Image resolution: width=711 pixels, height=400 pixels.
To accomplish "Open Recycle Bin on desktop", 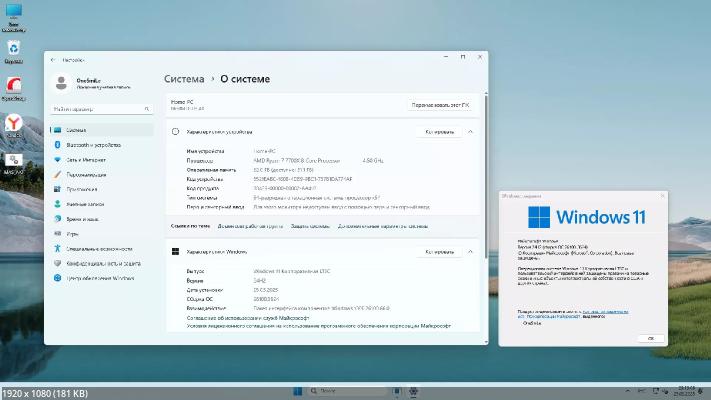I will click(13, 51).
